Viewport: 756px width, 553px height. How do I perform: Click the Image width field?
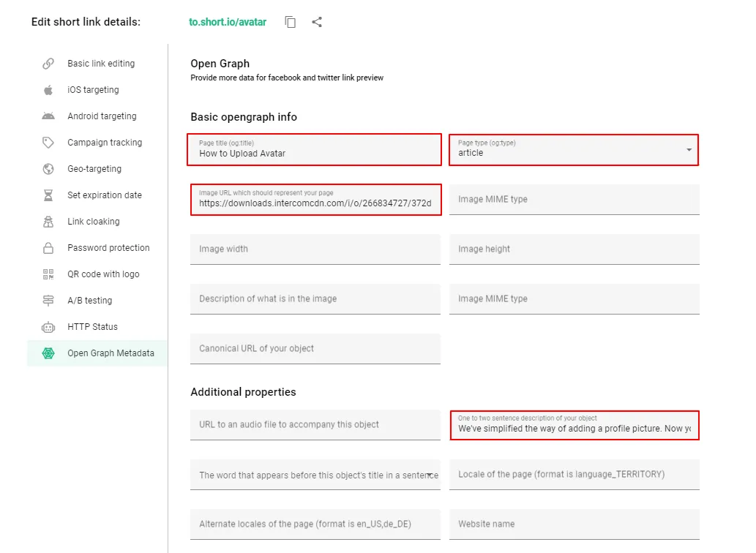pyautogui.click(x=315, y=249)
